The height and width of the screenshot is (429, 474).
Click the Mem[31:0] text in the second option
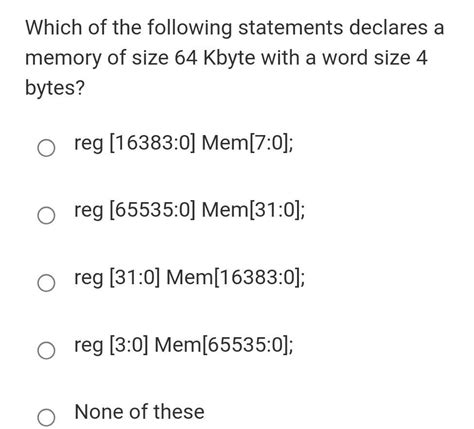253,211
